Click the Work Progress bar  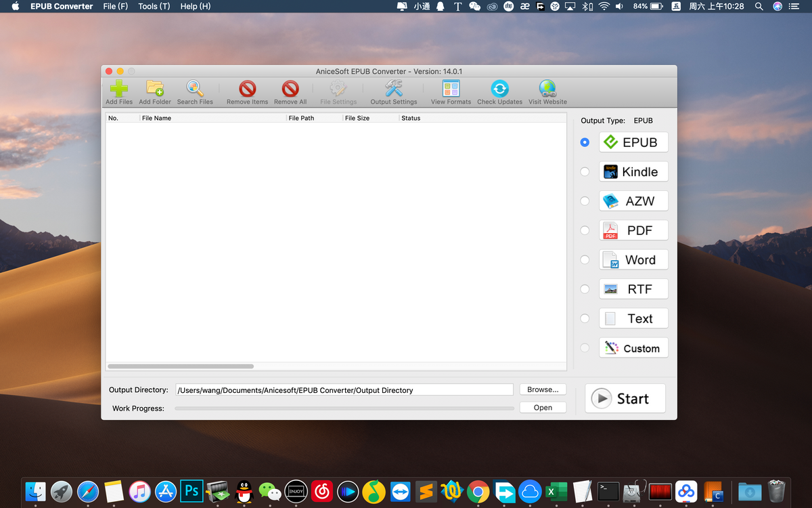[x=344, y=408]
